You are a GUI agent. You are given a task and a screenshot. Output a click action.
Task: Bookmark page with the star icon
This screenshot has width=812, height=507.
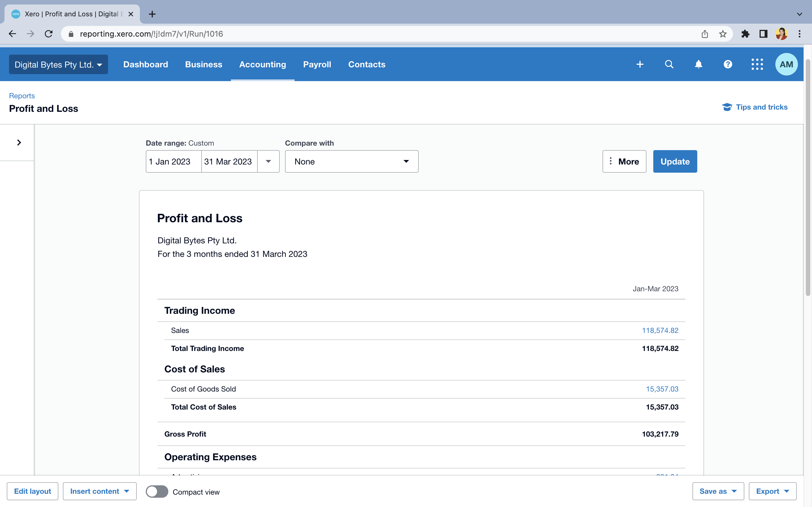723,34
